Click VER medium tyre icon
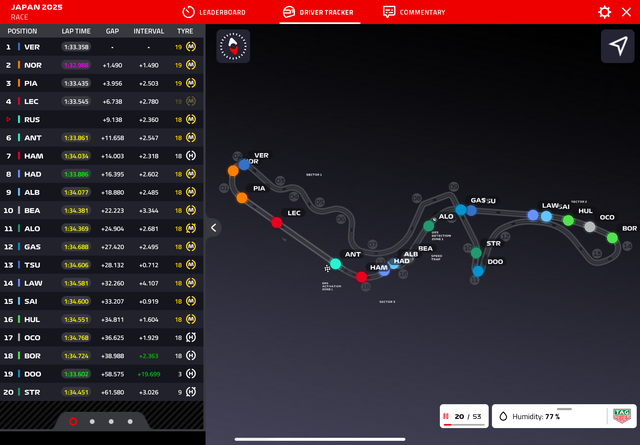The width and height of the screenshot is (640, 445). tap(191, 47)
